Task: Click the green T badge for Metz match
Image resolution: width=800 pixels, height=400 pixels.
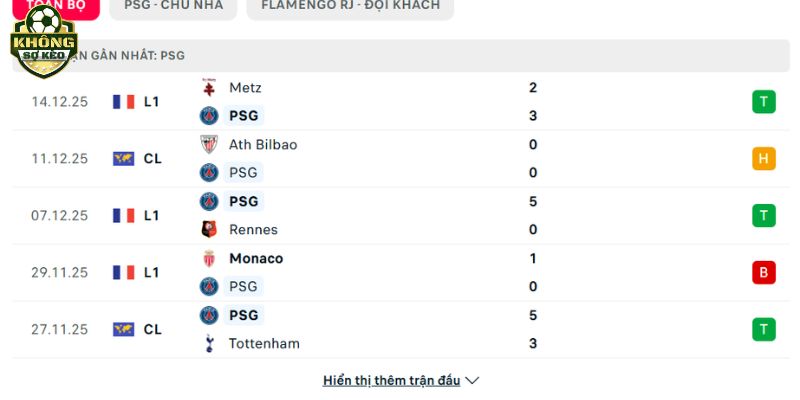Action: (764, 101)
